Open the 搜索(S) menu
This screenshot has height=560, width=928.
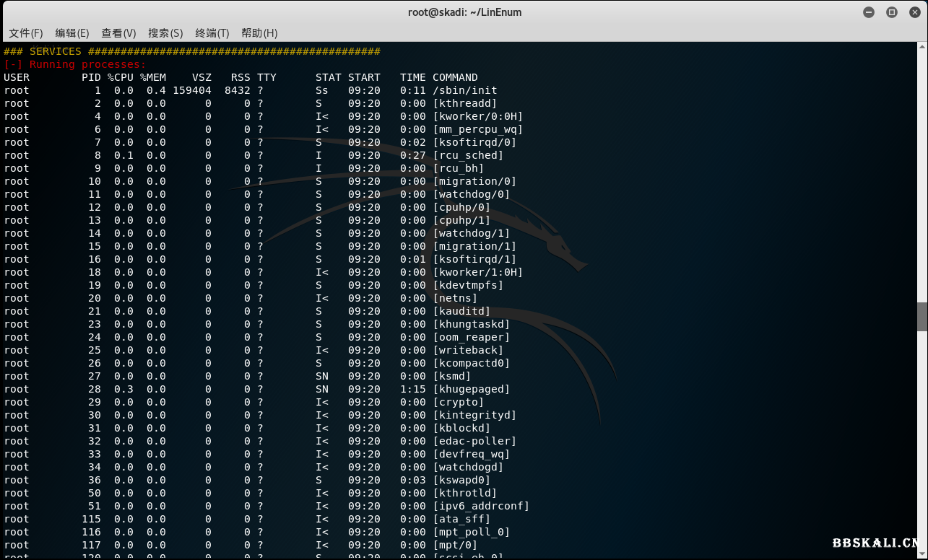tap(165, 33)
